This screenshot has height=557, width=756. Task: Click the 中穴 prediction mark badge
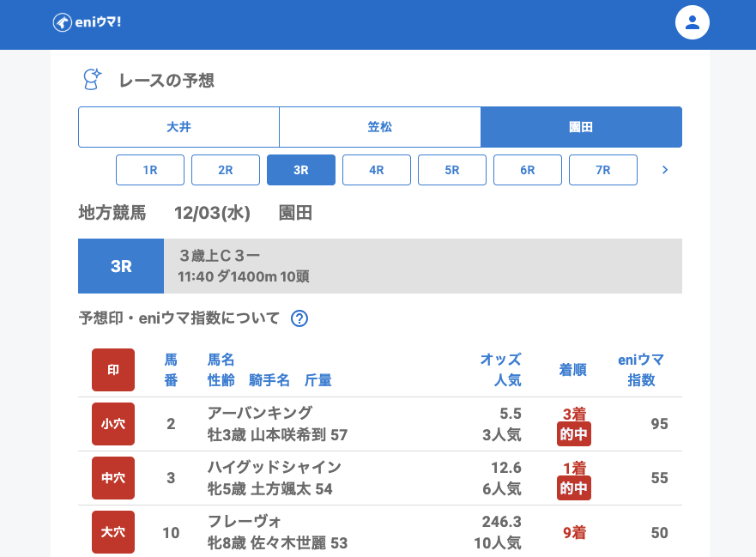point(113,478)
